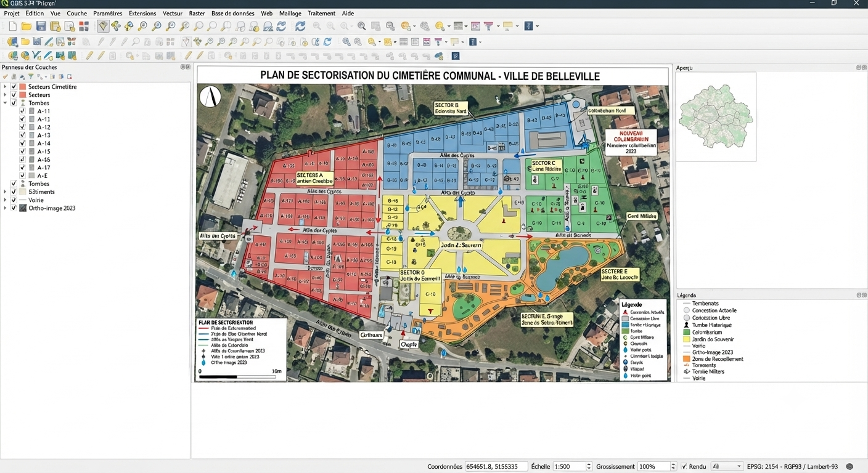The height and width of the screenshot is (473, 868).
Task: Expand the Ortho-image 2023 node
Action: pyautogui.click(x=5, y=208)
